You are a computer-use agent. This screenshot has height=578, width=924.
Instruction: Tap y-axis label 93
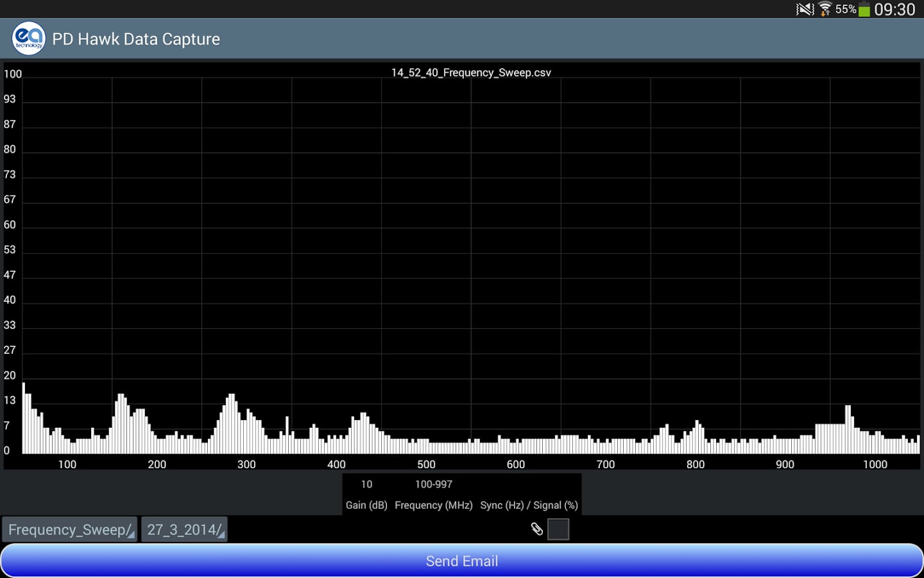pyautogui.click(x=10, y=99)
